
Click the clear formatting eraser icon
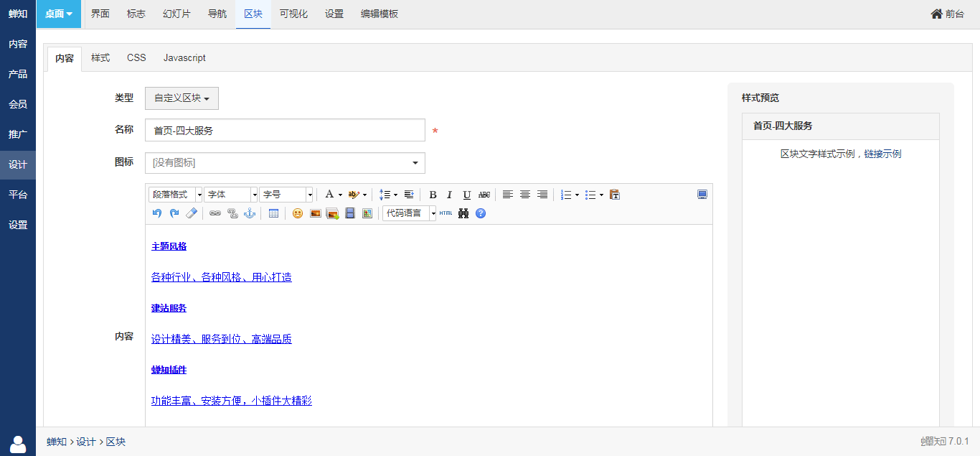[x=192, y=213]
